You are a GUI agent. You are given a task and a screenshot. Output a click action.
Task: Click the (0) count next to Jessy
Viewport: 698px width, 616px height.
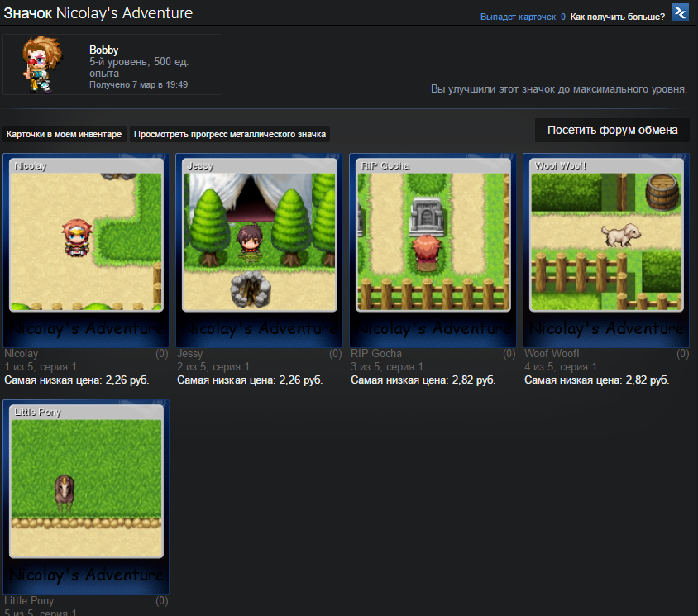pyautogui.click(x=336, y=354)
